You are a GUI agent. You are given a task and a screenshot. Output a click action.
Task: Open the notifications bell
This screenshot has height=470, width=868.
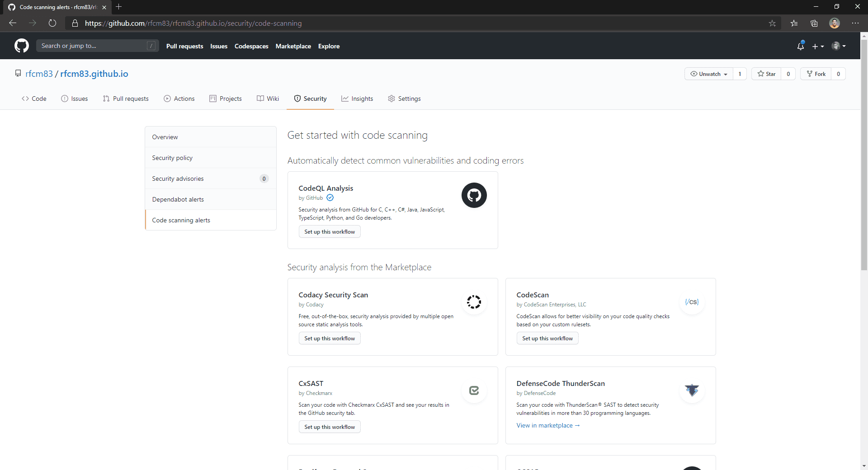801,46
